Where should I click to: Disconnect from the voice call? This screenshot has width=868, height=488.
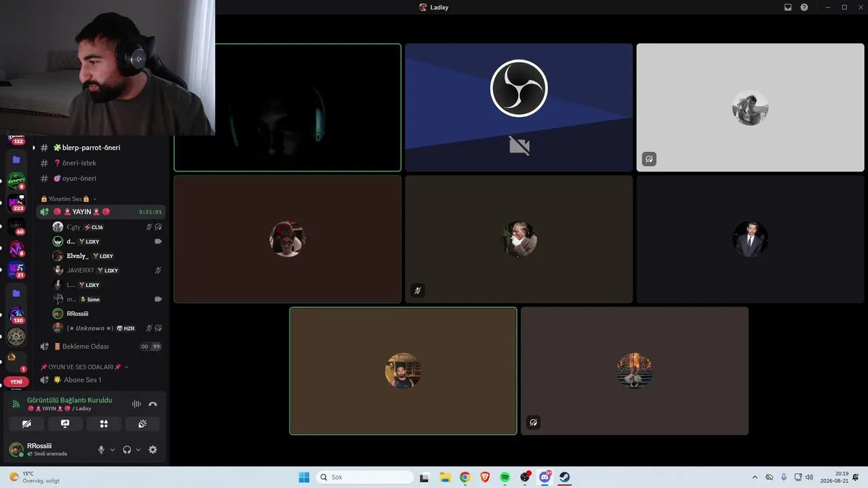pos(153,404)
